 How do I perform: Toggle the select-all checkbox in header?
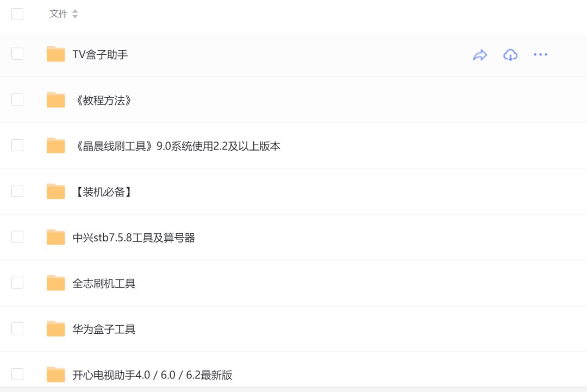pyautogui.click(x=17, y=14)
